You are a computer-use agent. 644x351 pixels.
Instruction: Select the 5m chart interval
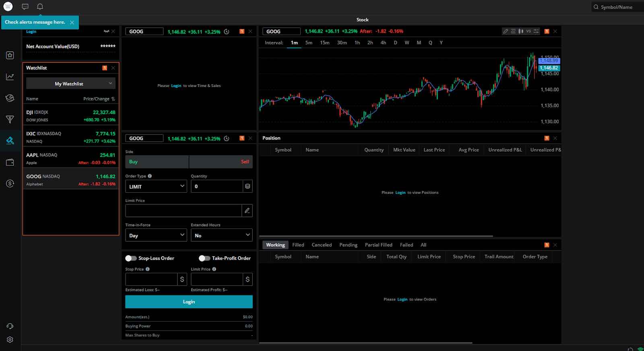tap(309, 43)
